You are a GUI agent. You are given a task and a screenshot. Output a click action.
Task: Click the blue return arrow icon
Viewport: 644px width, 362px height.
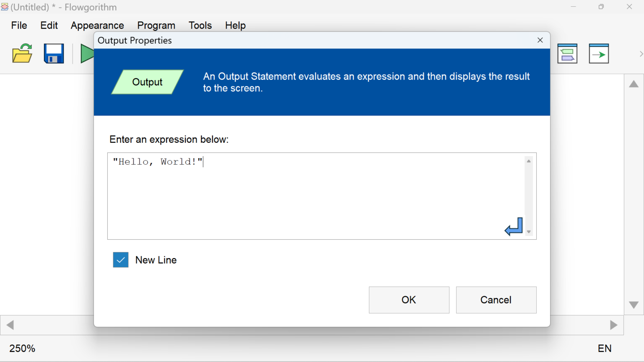point(514,227)
